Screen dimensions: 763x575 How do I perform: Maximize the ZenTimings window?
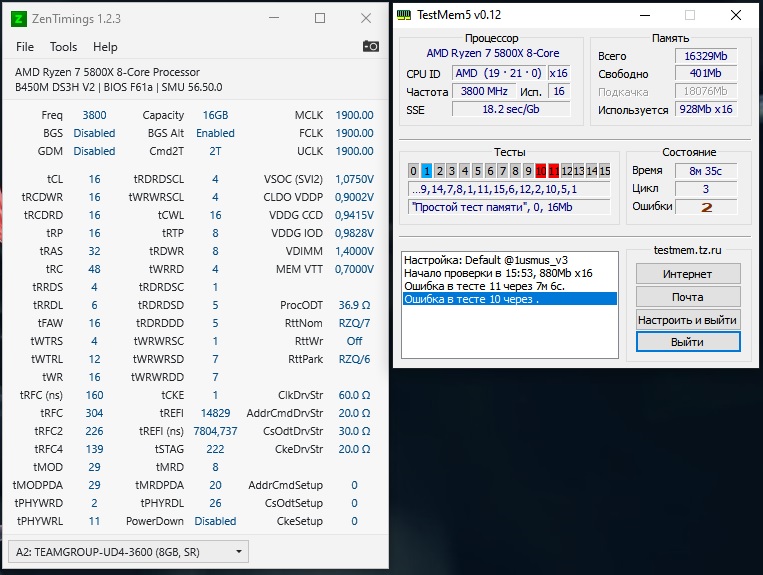pyautogui.click(x=320, y=18)
